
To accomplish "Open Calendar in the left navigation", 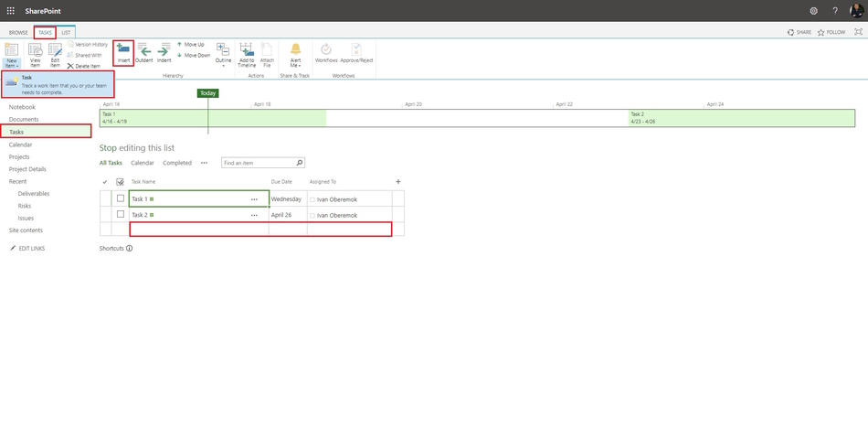I will pos(20,144).
